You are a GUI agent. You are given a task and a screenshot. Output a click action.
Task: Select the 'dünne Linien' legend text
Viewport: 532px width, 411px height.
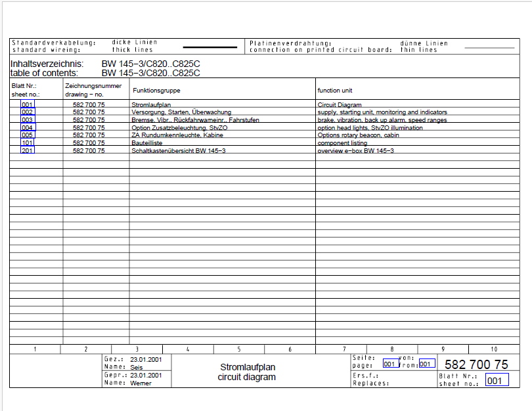(x=424, y=43)
